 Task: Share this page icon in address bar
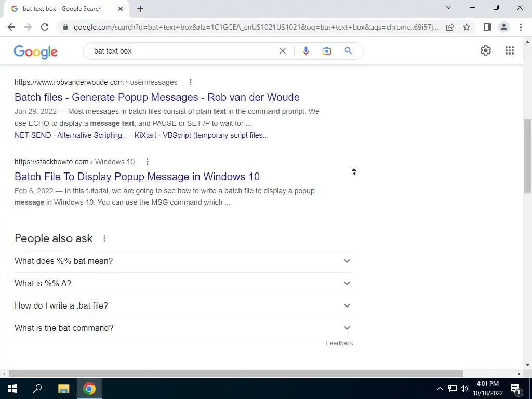coord(450,27)
